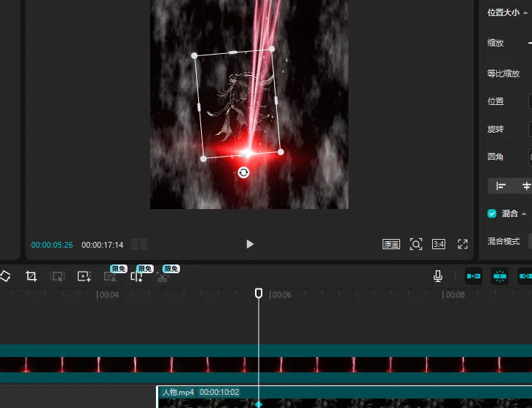Open the AI video enhance tool icon

[x=84, y=276]
